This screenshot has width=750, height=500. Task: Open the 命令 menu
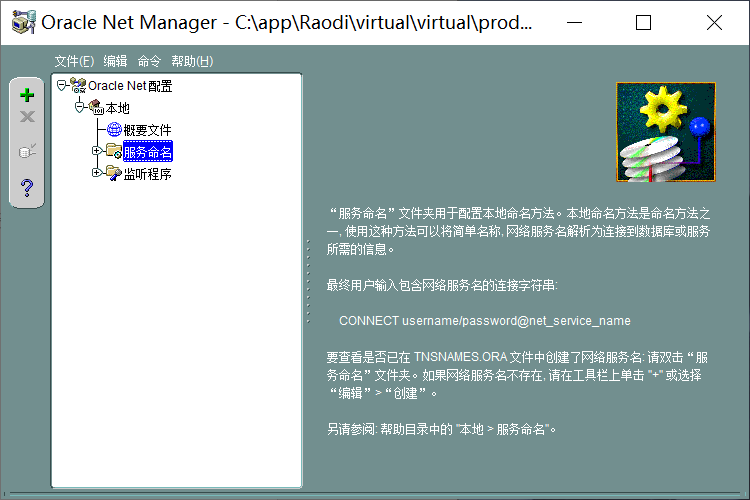pyautogui.click(x=149, y=61)
